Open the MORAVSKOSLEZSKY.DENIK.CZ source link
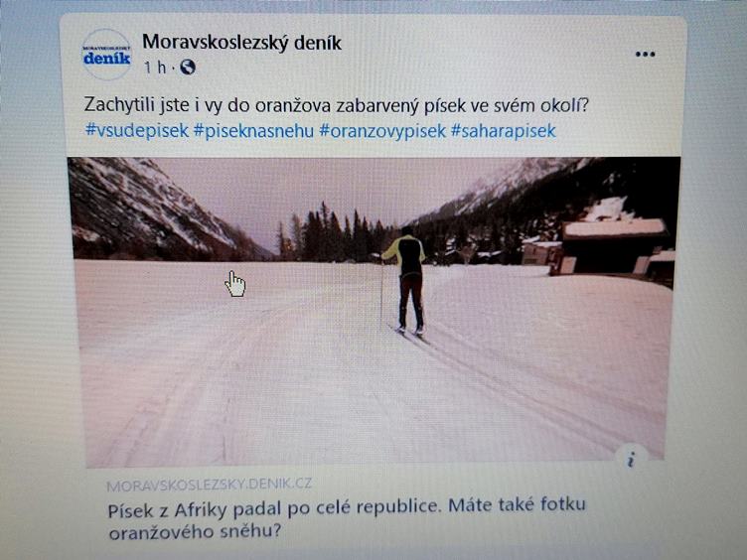 coord(210,485)
